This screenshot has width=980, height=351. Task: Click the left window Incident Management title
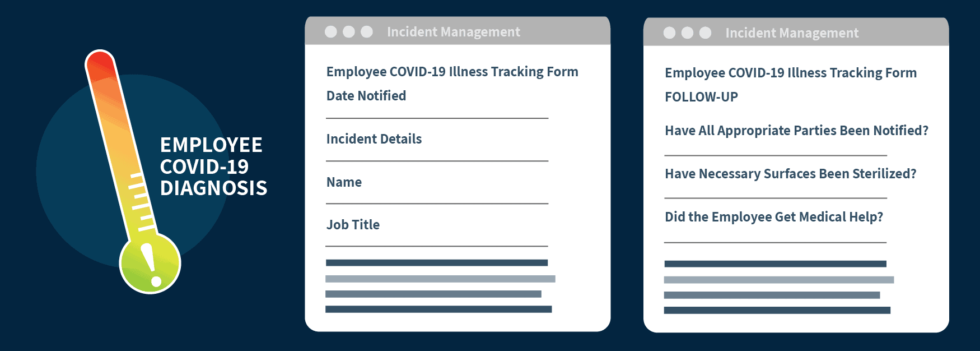[x=454, y=32]
